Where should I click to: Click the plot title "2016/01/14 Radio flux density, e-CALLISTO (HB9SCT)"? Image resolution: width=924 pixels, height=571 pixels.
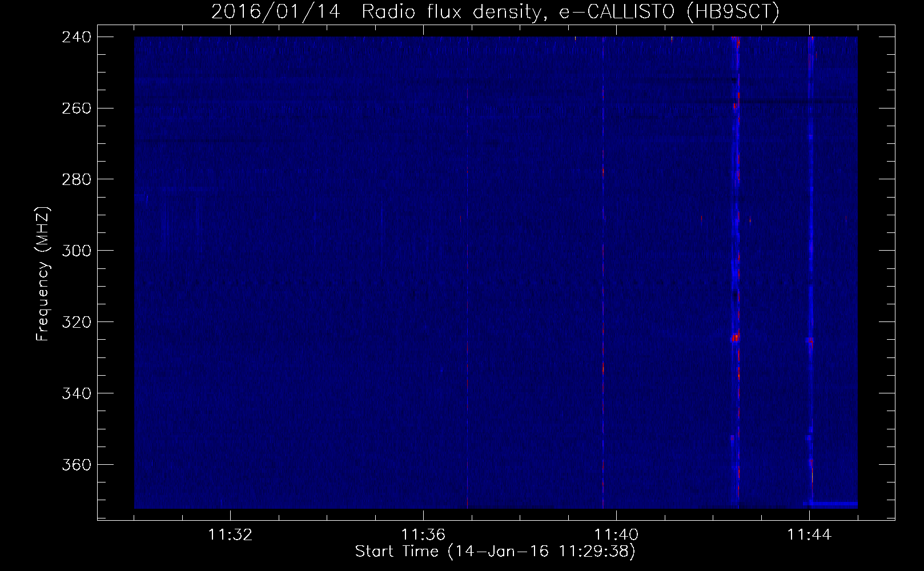pyautogui.click(x=495, y=11)
